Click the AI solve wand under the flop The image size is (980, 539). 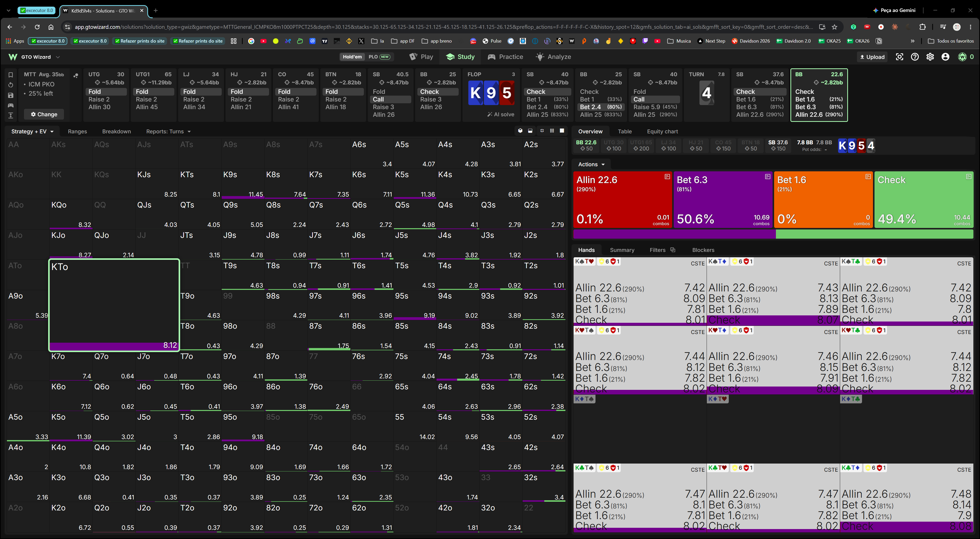(501, 114)
